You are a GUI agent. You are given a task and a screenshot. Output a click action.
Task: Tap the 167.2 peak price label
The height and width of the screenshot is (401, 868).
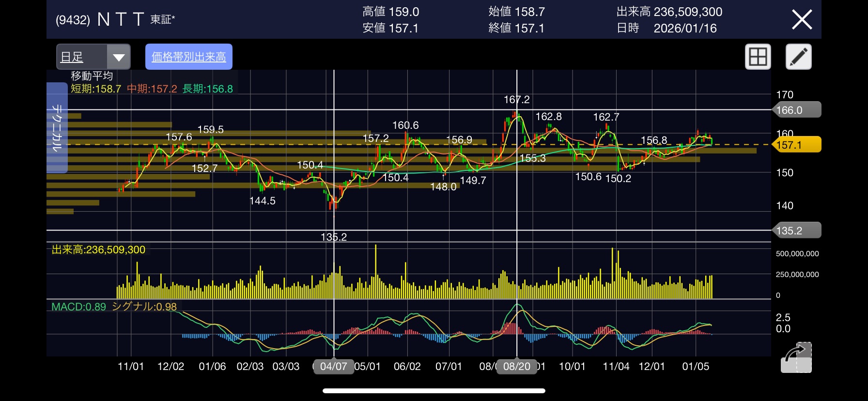coord(516,100)
